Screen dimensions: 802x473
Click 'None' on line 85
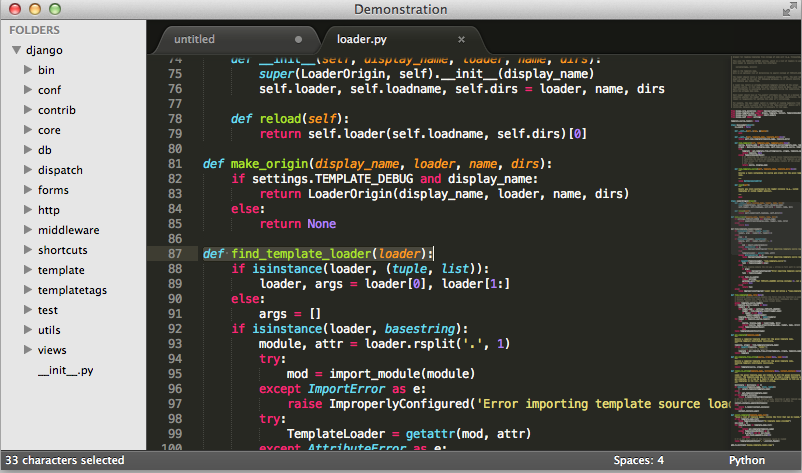point(322,224)
